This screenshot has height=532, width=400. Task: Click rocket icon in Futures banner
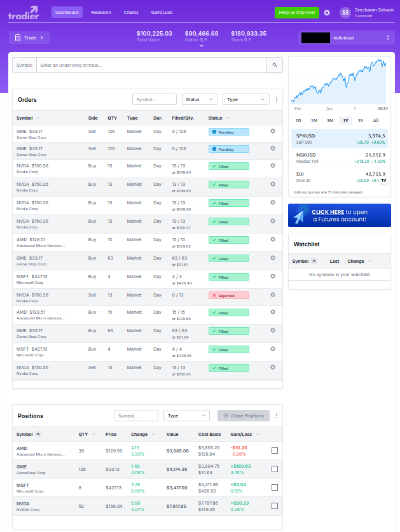coord(300,215)
